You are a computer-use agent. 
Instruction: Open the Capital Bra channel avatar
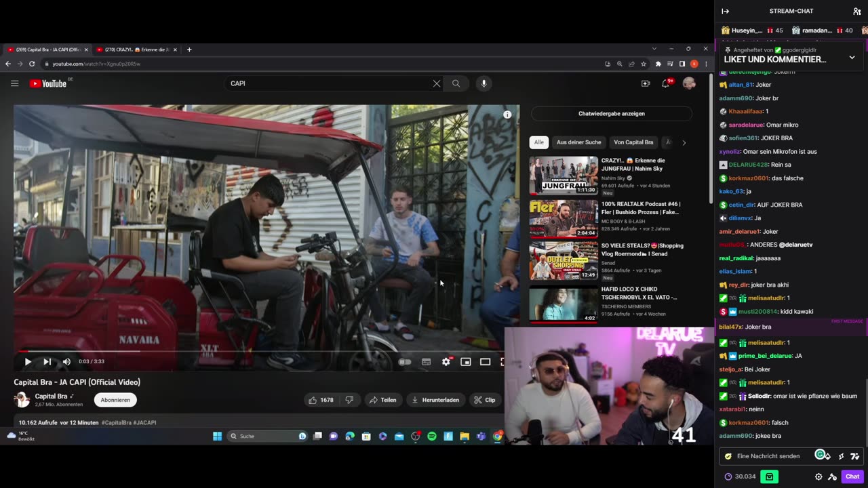[22, 400]
